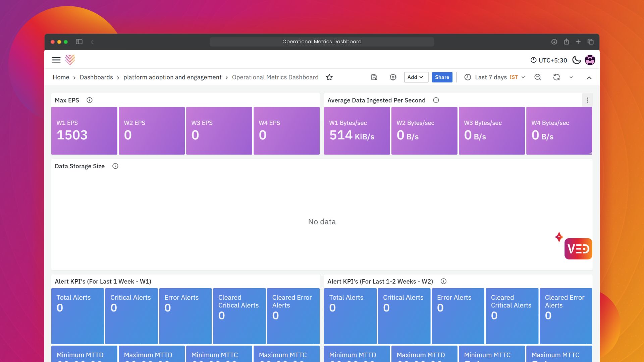Toggle the browser sidebar icon
The width and height of the screenshot is (644, 362).
click(x=79, y=42)
